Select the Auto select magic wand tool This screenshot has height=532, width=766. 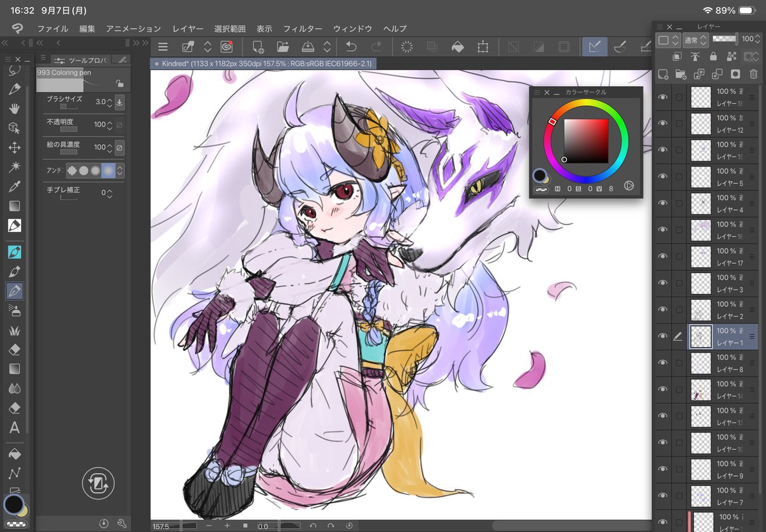[x=14, y=167]
